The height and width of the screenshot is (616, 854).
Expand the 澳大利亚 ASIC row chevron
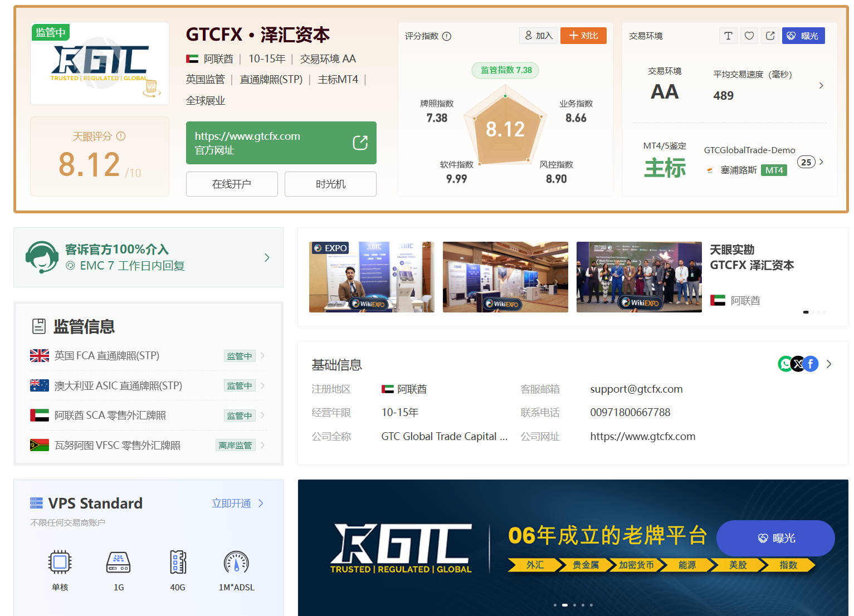tap(262, 385)
